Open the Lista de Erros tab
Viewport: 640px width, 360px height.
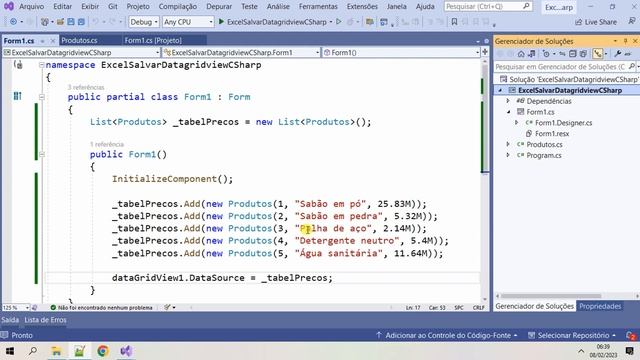tap(45, 320)
